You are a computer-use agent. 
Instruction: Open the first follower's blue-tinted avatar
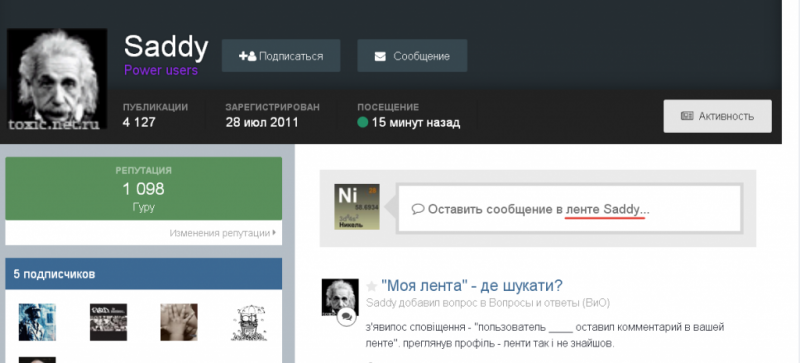click(x=37, y=322)
